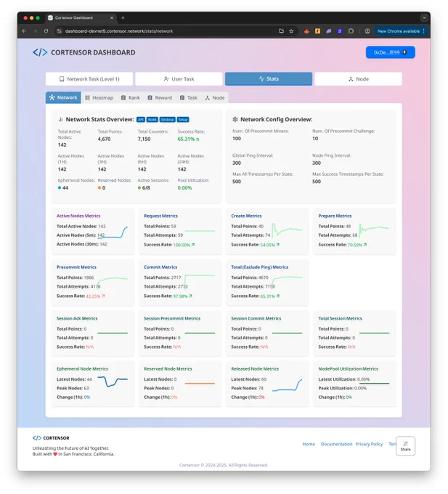Bookmark this page with the star icon
The height and width of the screenshot is (494, 448).
pyautogui.click(x=291, y=31)
